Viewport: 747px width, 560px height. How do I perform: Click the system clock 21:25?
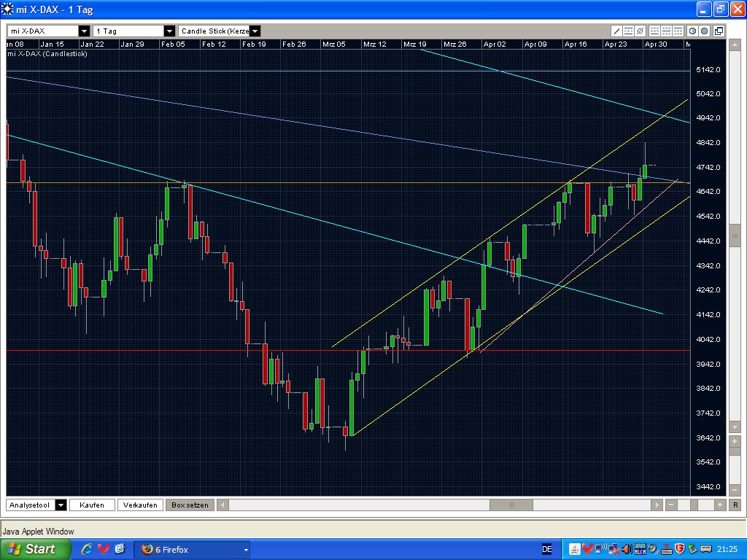pyautogui.click(x=727, y=549)
